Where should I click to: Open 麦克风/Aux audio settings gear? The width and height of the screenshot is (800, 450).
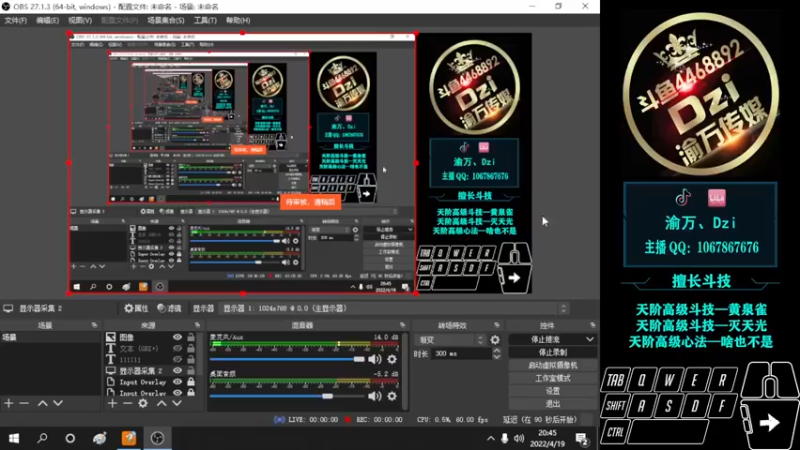tap(392, 359)
